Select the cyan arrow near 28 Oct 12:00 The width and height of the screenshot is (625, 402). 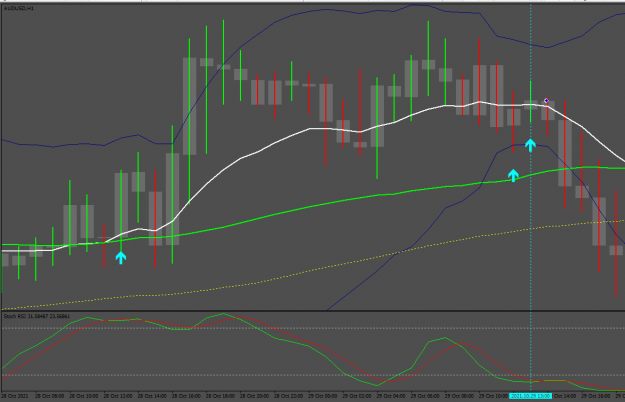point(121,257)
